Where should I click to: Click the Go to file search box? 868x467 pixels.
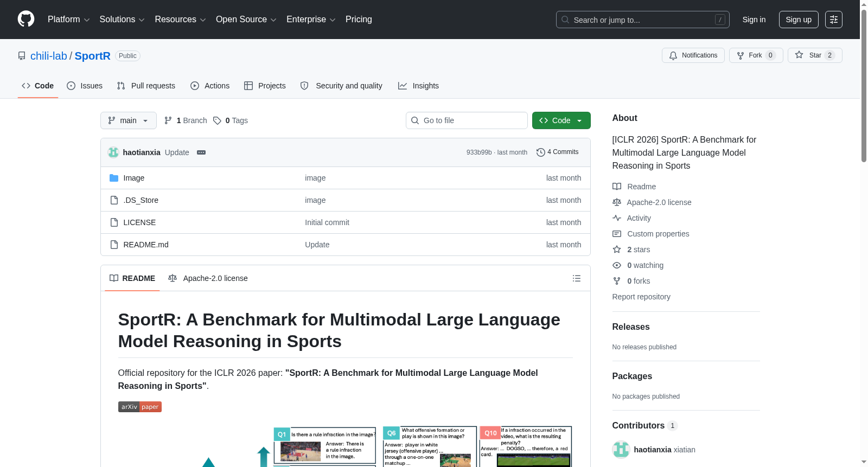point(467,120)
